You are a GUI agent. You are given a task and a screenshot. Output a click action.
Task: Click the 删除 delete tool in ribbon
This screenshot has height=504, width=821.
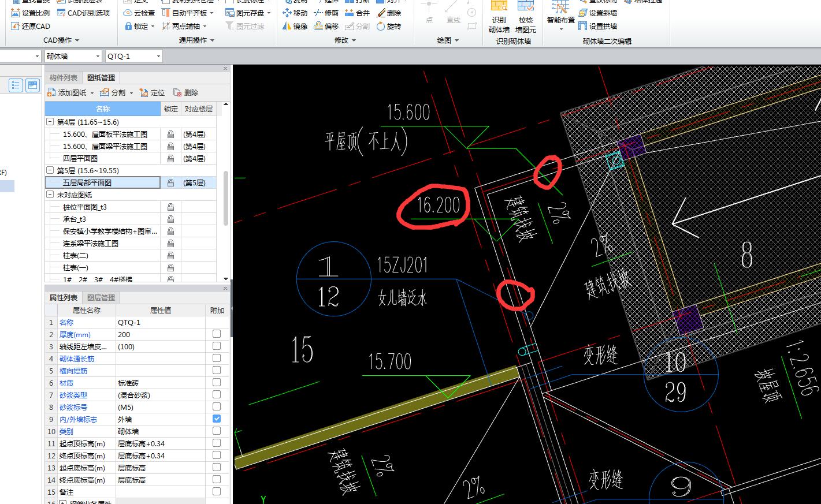point(388,13)
